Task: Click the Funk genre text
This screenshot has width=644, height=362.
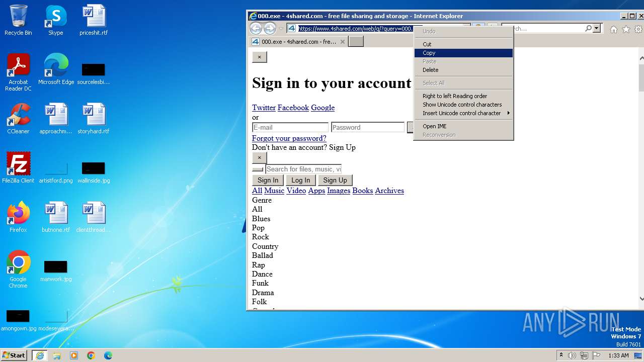Action: (x=260, y=283)
